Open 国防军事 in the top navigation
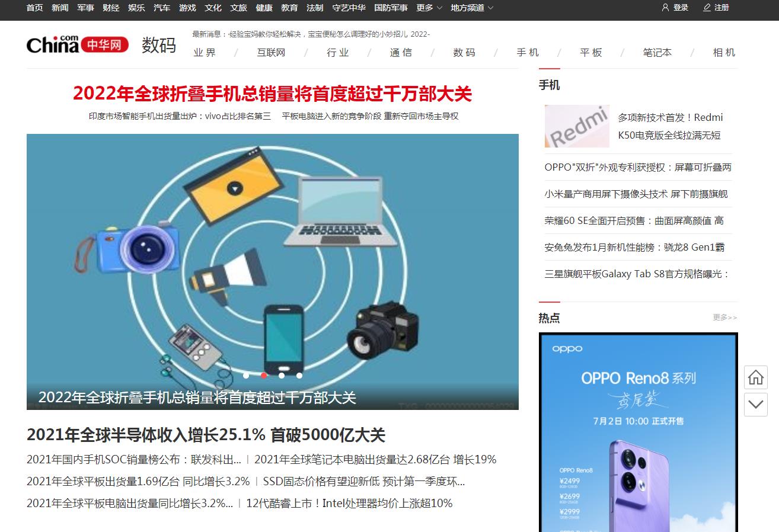 tap(391, 8)
